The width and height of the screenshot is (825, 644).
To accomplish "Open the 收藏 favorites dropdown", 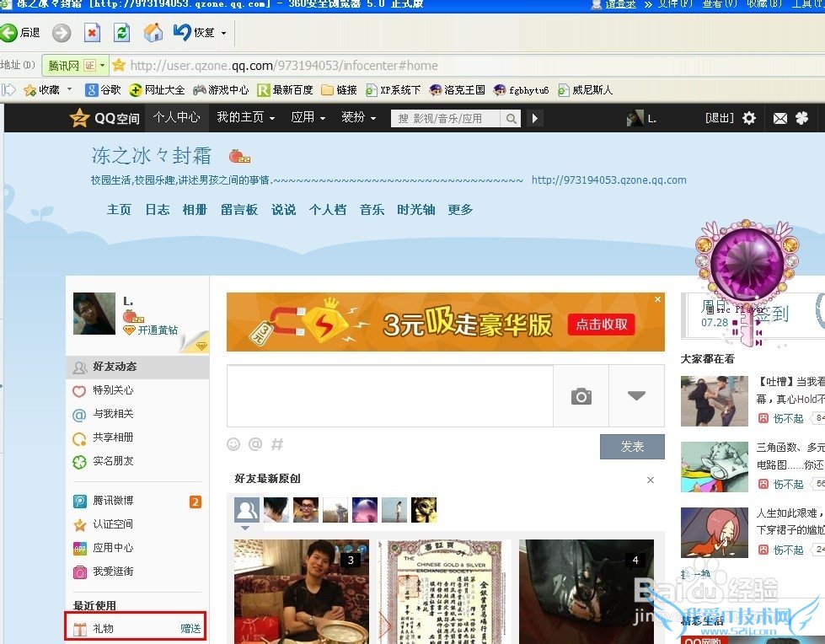I will pos(69,89).
